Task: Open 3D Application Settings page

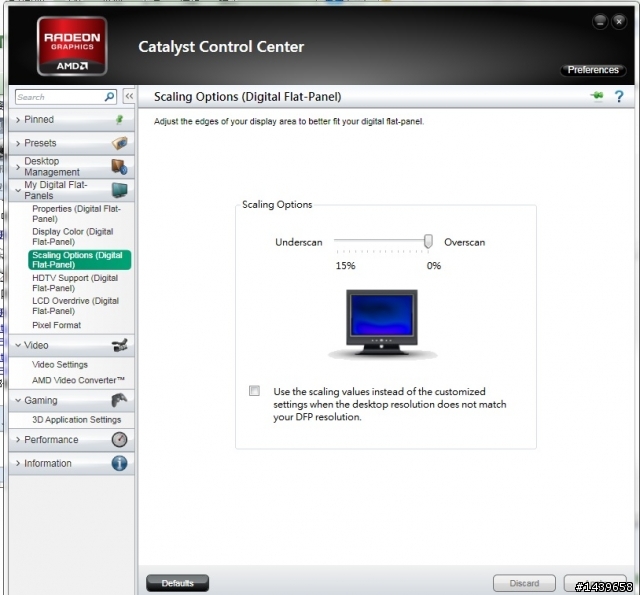Action: 77,420
